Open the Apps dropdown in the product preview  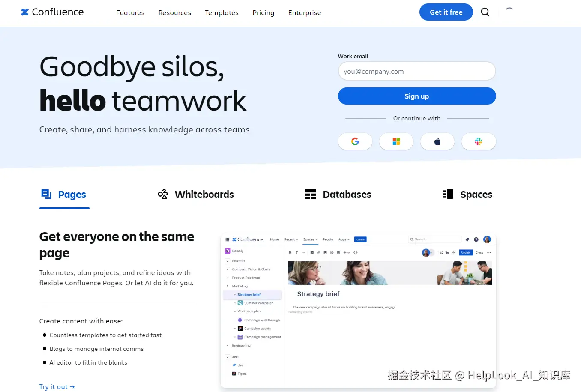pyautogui.click(x=344, y=239)
